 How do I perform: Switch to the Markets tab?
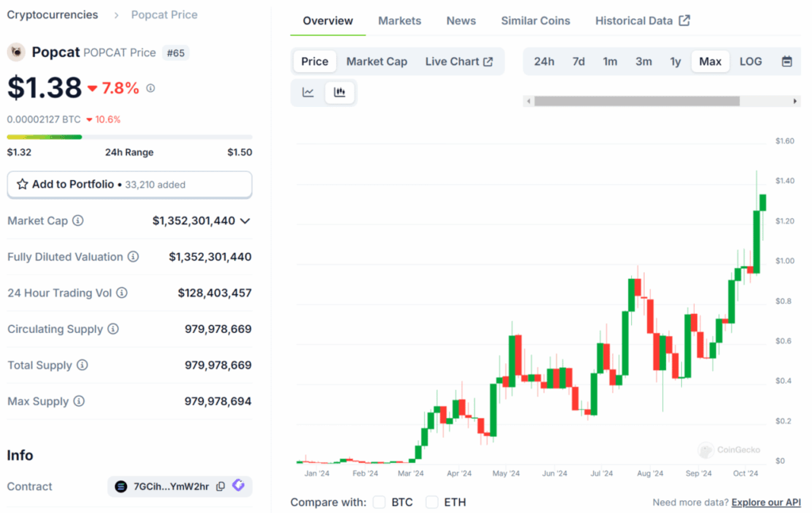400,21
